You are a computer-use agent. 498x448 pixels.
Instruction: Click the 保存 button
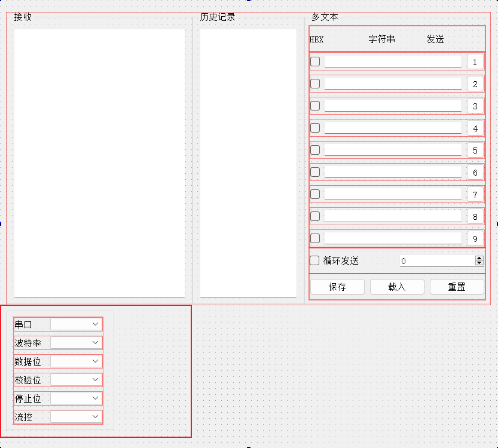pyautogui.click(x=337, y=287)
